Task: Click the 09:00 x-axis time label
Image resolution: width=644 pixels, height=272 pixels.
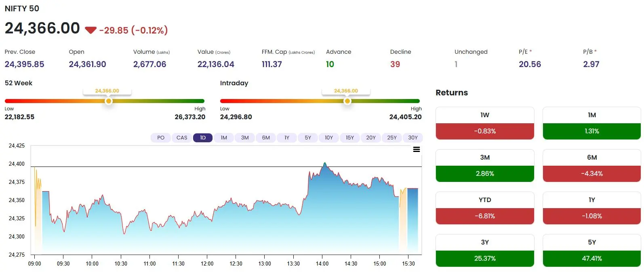Action: [34, 264]
